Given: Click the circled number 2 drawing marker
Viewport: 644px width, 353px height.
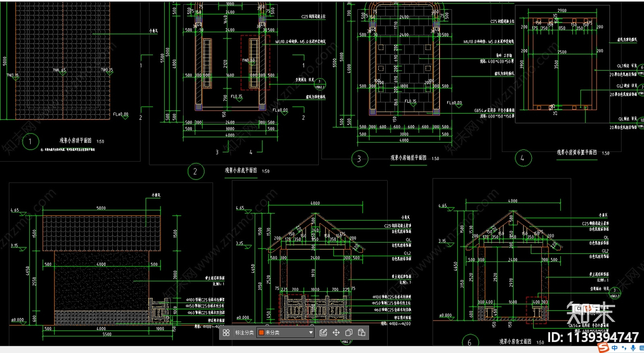Looking at the screenshot, I should point(196,172).
